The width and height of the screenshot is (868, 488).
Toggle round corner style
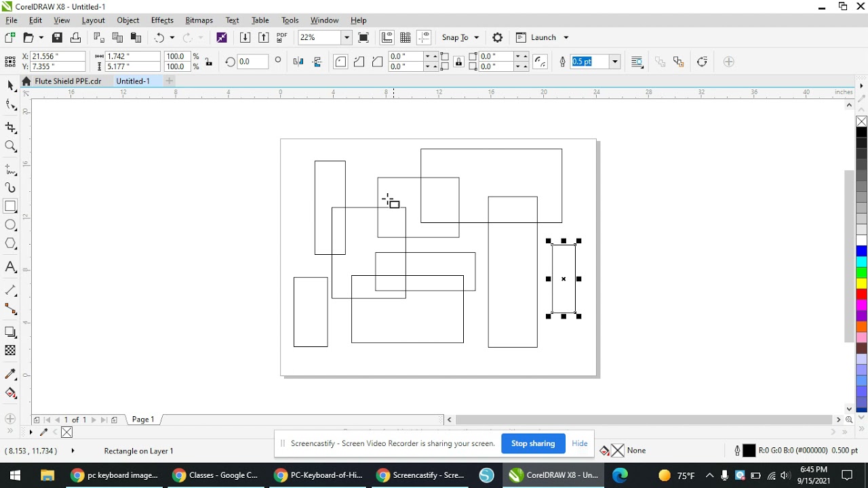tap(340, 62)
